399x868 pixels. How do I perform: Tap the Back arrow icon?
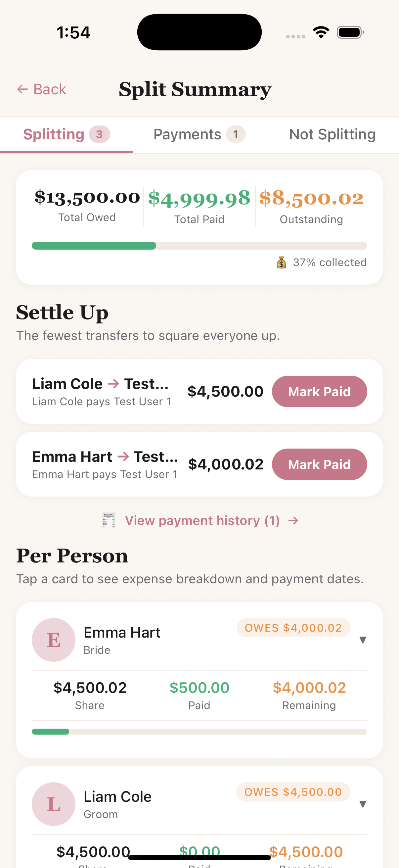22,89
